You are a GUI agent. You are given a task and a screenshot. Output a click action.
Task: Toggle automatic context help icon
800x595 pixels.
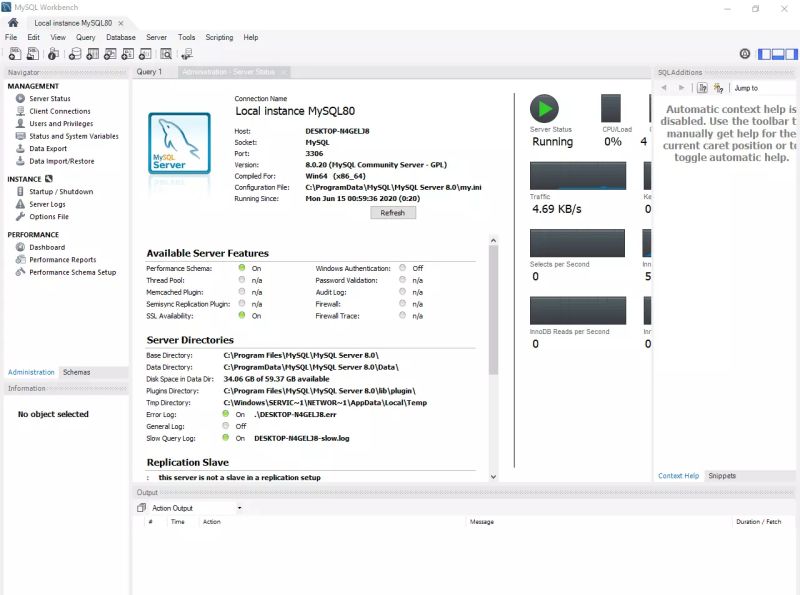718,88
